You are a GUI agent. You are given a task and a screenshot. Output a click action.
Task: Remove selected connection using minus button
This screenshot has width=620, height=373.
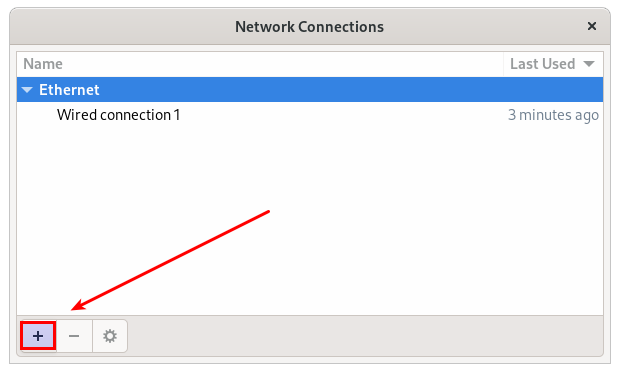point(74,336)
